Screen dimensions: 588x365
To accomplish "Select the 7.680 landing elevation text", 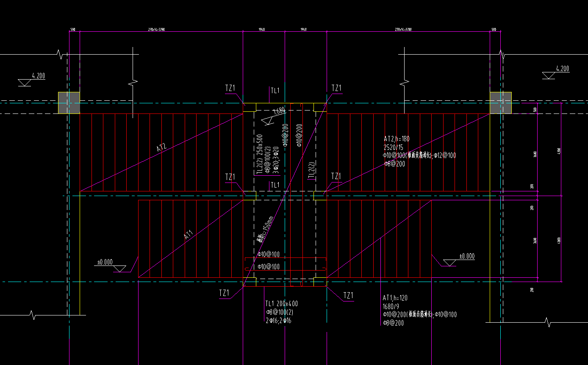I will (x=279, y=111).
